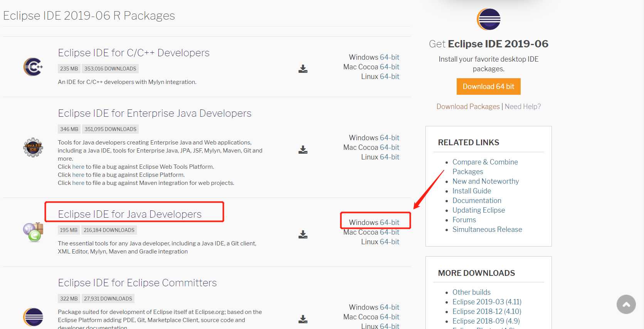Open Eclipse IDE for Enterprise Java Developers title

click(155, 113)
